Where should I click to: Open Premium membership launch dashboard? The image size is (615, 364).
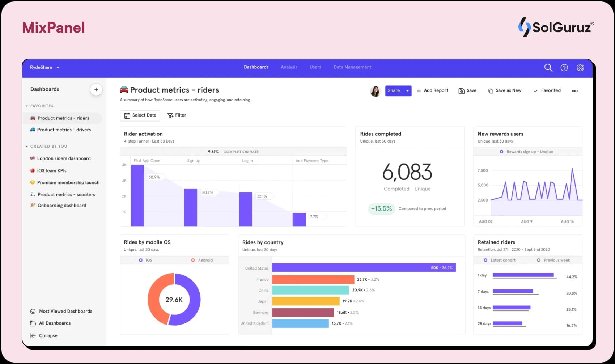pos(68,183)
